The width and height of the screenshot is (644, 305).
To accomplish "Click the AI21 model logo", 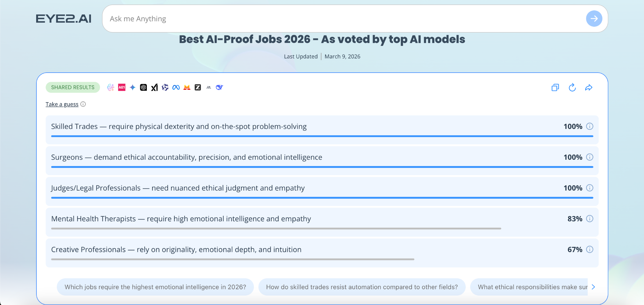I will (122, 87).
